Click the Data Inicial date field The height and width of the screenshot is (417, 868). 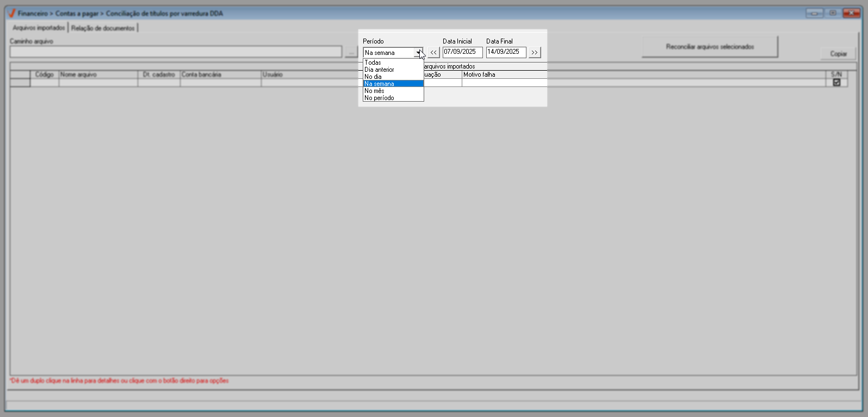click(462, 52)
